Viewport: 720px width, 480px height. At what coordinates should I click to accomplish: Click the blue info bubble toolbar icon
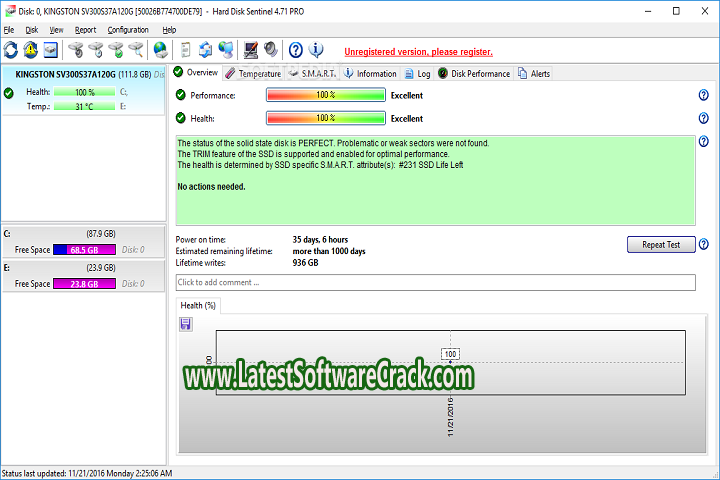coord(316,50)
